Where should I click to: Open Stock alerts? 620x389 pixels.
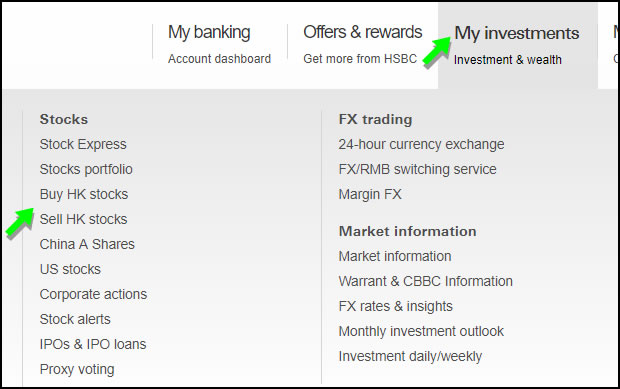[75, 319]
